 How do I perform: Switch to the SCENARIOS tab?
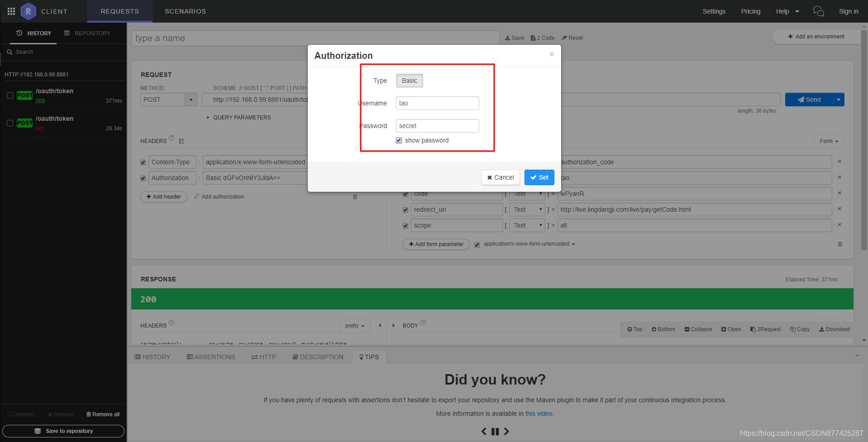185,11
